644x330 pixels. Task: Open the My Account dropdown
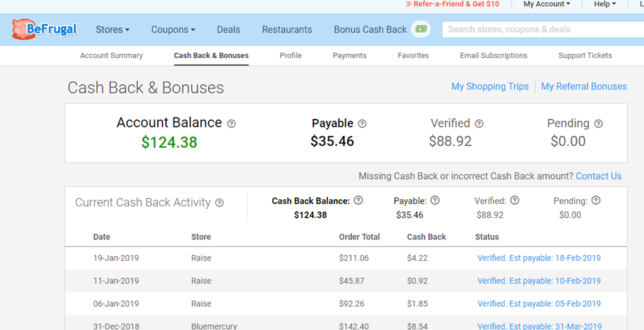pos(547,4)
